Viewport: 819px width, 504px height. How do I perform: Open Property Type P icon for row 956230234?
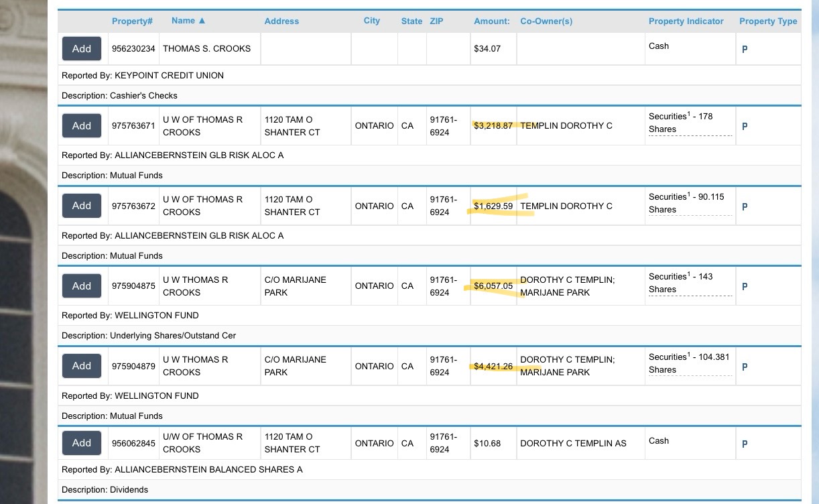(x=745, y=50)
